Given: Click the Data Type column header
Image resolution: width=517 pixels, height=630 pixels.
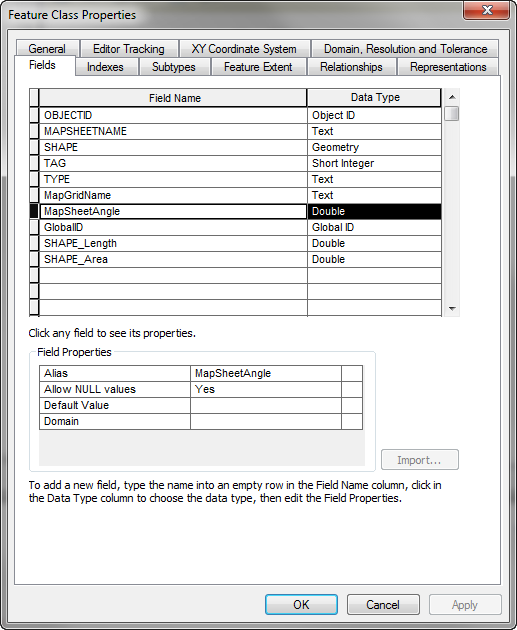Looking at the screenshot, I should click(x=374, y=98).
